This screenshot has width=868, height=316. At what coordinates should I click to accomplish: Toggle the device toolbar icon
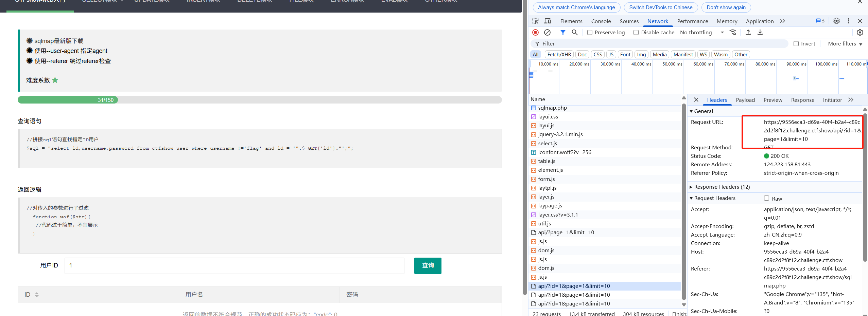548,21
